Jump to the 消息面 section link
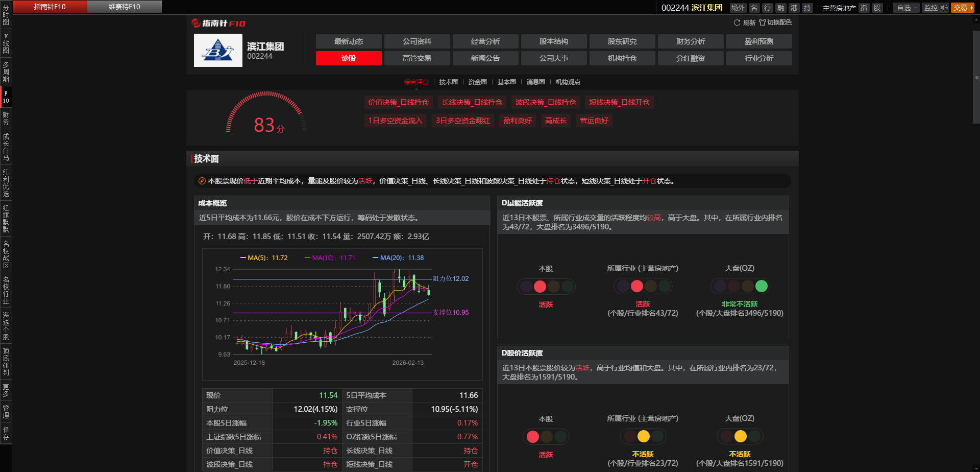This screenshot has height=472, width=980. click(x=536, y=82)
